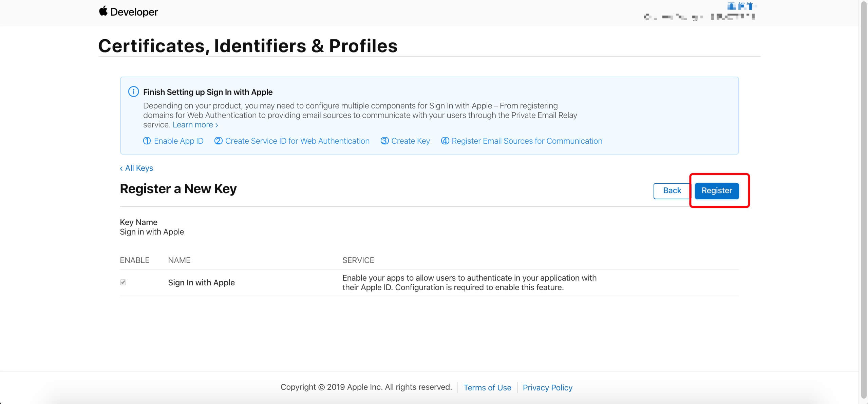Click the step 3 circled number icon
The width and height of the screenshot is (868, 404).
[384, 141]
